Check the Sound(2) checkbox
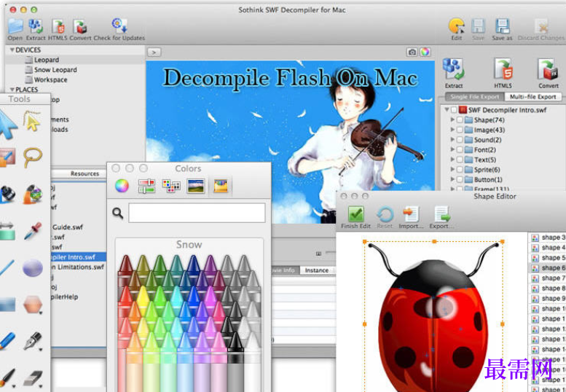Viewport: 566px width, 392px height. pyautogui.click(x=460, y=140)
